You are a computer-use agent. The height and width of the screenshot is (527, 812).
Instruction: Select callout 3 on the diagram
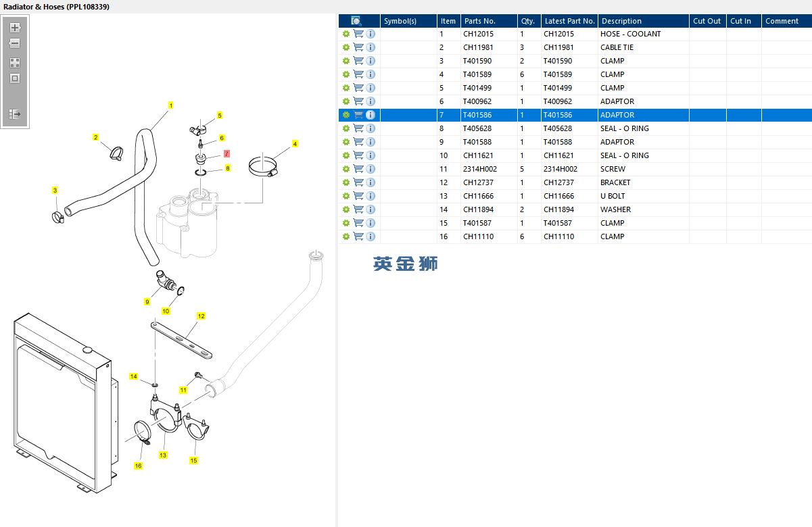click(x=55, y=191)
